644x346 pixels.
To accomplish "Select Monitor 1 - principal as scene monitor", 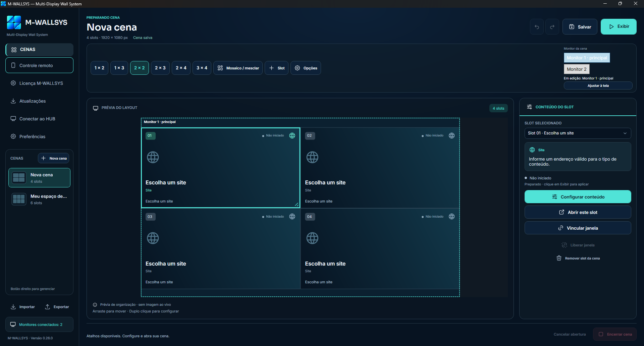I will coord(587,58).
